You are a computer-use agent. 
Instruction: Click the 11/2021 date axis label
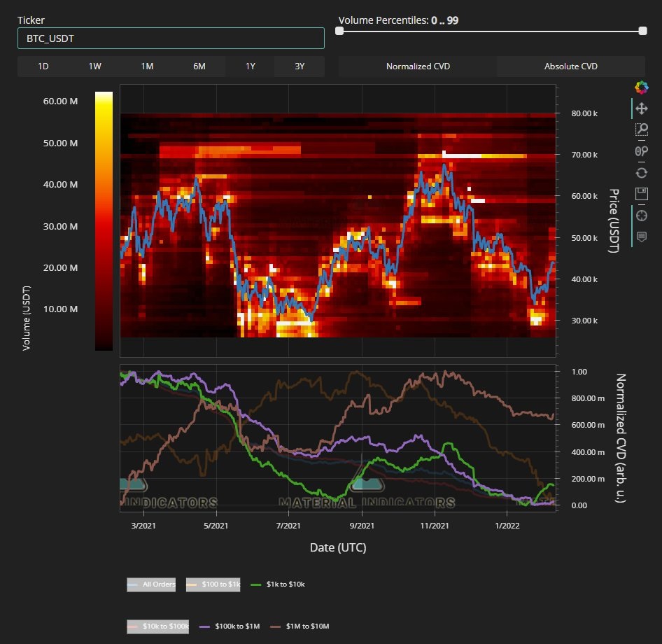[435, 526]
